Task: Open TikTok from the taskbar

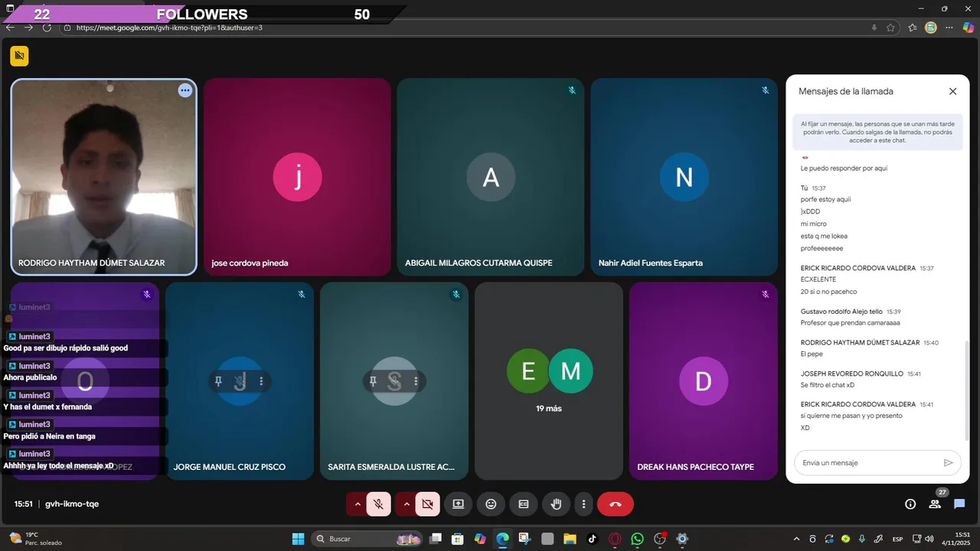Action: click(x=592, y=539)
